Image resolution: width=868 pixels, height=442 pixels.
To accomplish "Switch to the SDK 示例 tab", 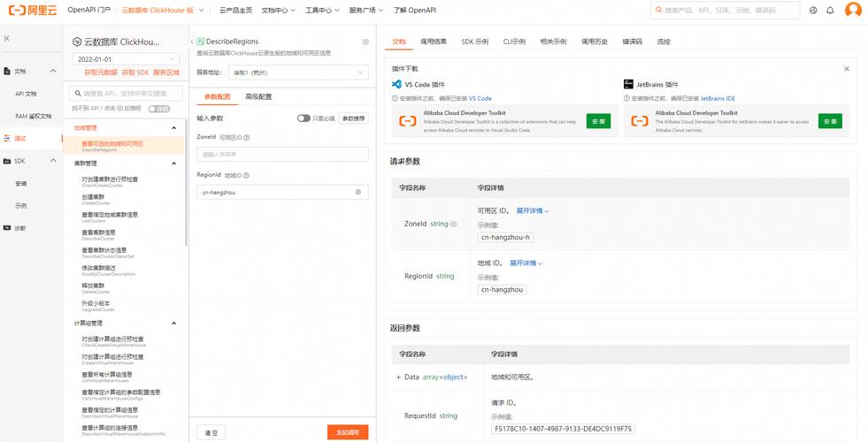I will pyautogui.click(x=475, y=42).
